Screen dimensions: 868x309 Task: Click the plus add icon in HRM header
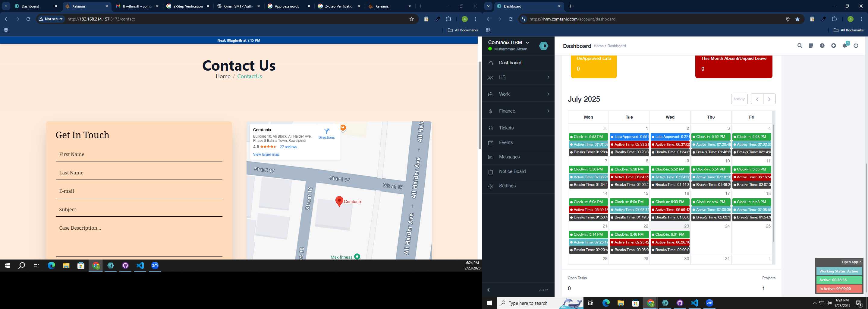click(834, 46)
